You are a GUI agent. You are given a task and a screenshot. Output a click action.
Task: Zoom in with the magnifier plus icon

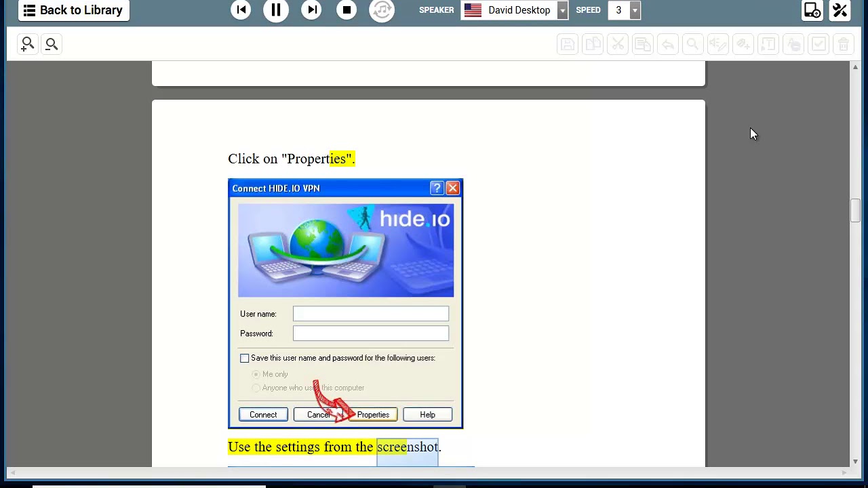coord(28,44)
